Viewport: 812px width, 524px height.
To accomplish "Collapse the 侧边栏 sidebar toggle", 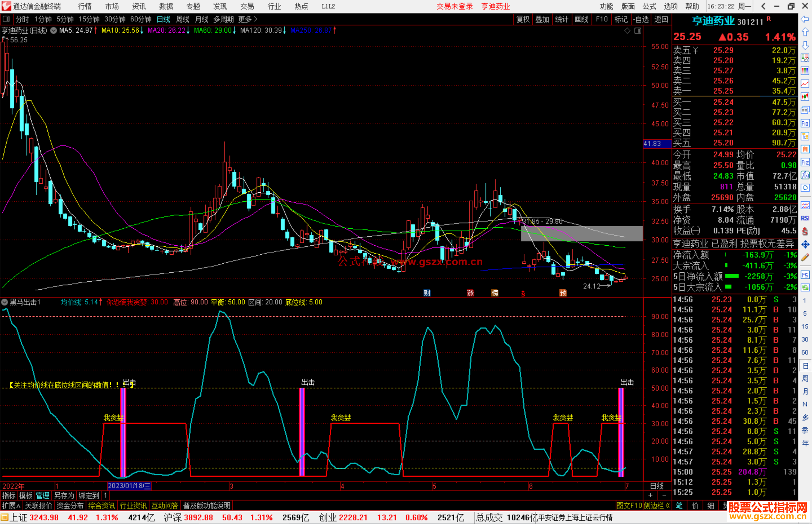I will pyautogui.click(x=657, y=506).
